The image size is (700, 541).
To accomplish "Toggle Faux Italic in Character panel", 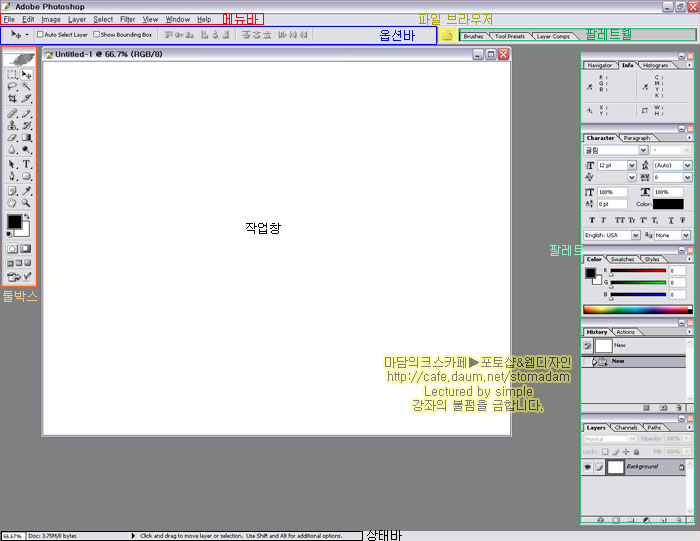I will coord(603,220).
